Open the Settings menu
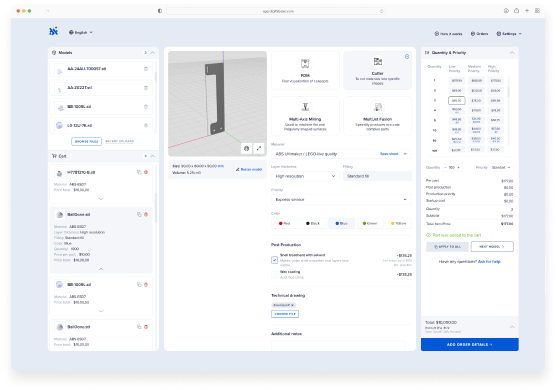The width and height of the screenshot is (558, 391). tap(509, 34)
